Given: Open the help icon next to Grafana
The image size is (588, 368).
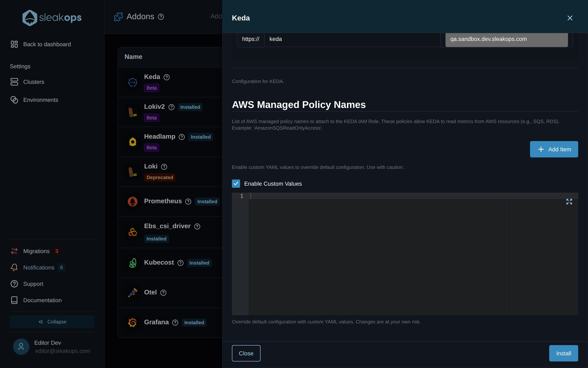Looking at the screenshot, I should [x=175, y=322].
